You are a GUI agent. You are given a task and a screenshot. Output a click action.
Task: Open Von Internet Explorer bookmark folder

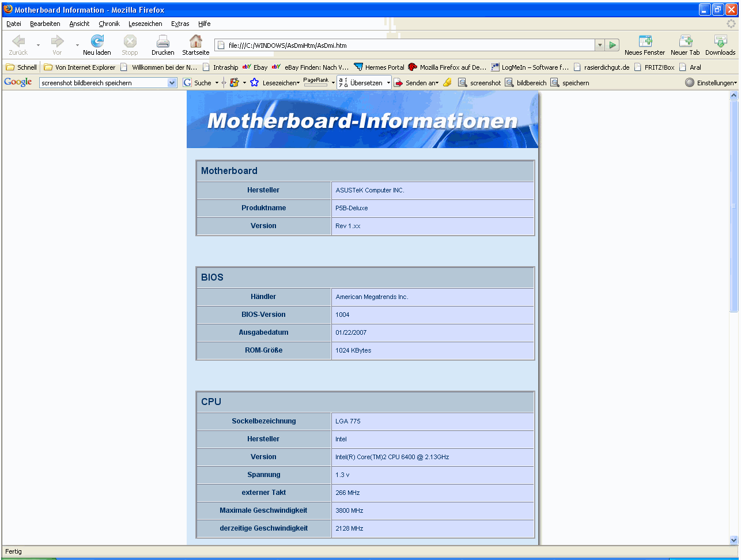[80, 67]
